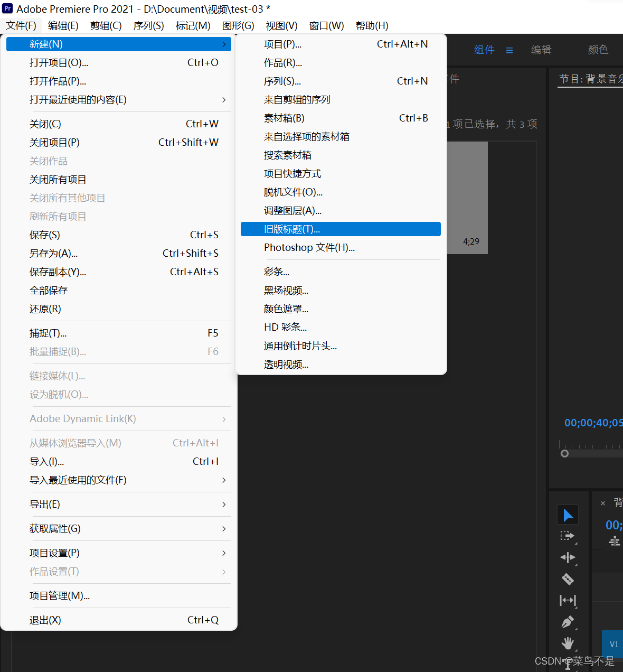The height and width of the screenshot is (672, 623).
Task: Click 打开作品(P)... in File menu
Action: tap(119, 81)
